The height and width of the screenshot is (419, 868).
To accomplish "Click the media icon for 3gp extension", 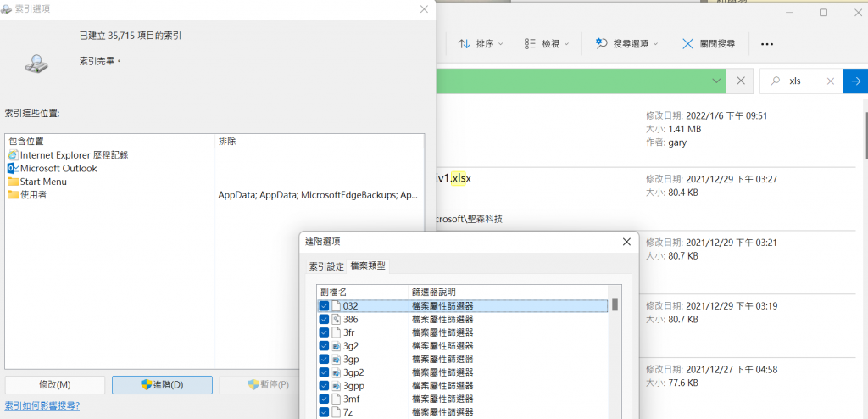I will click(x=336, y=359).
